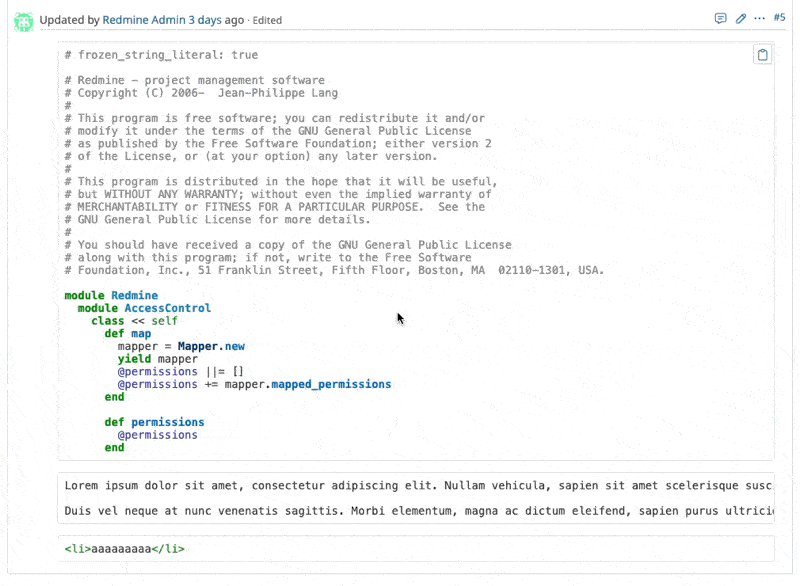This screenshot has width=800, height=586.
Task: Click the quote comment icon
Action: [720, 19]
